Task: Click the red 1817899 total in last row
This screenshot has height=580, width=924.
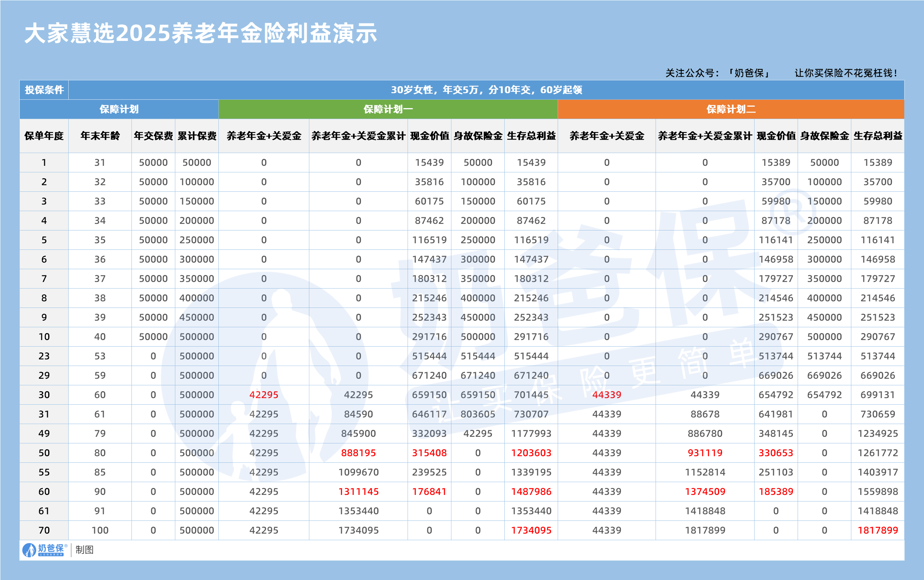Action: click(x=878, y=530)
